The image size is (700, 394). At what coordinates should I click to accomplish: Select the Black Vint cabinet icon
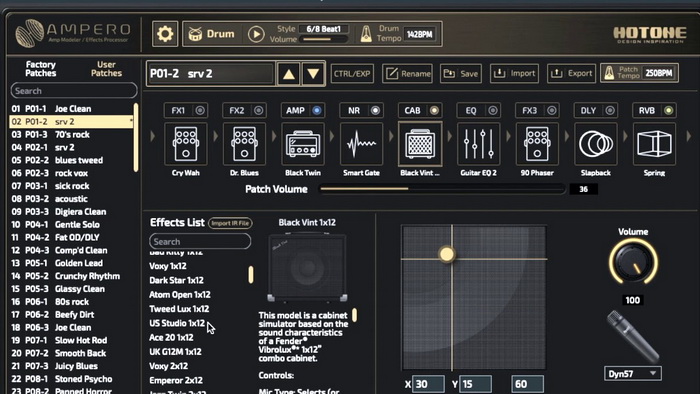[x=420, y=144]
